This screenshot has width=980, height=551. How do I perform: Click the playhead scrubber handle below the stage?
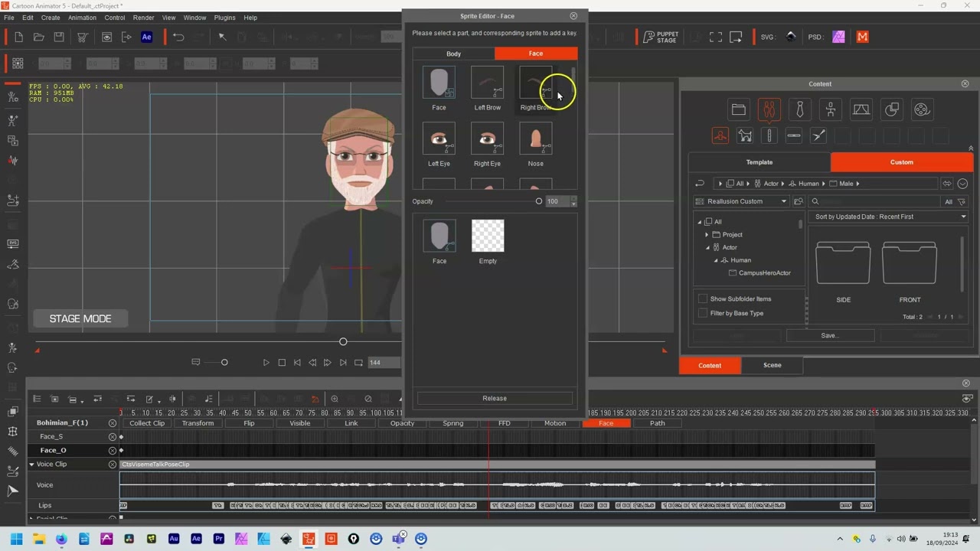[x=343, y=341]
